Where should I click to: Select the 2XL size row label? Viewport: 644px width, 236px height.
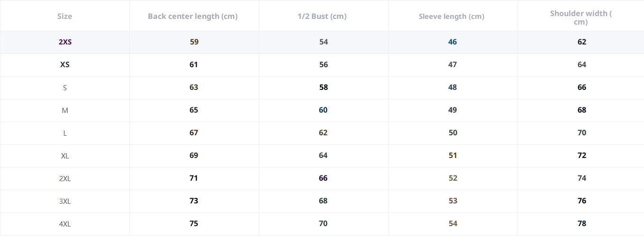click(x=65, y=179)
